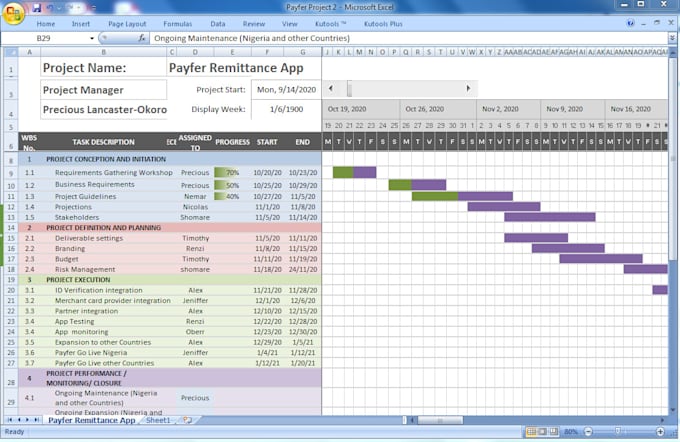Select Display Week value 1/6/1900
This screenshot has width=680, height=442.
(286, 109)
